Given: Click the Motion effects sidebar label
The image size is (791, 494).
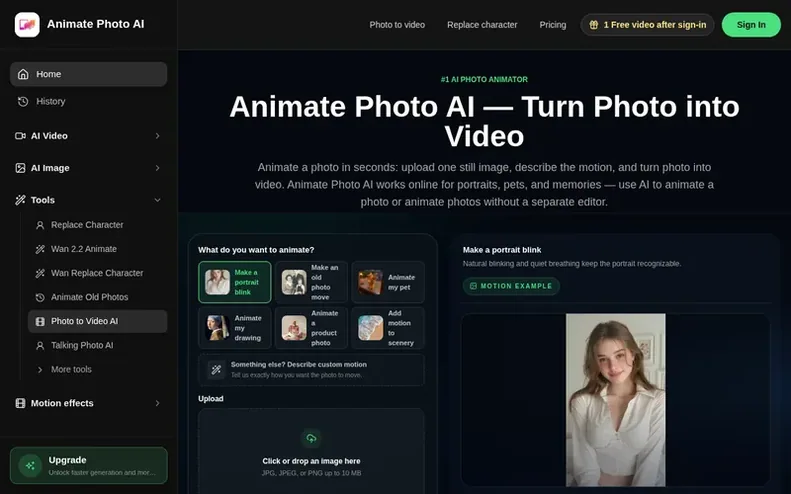Looking at the screenshot, I should [x=62, y=403].
